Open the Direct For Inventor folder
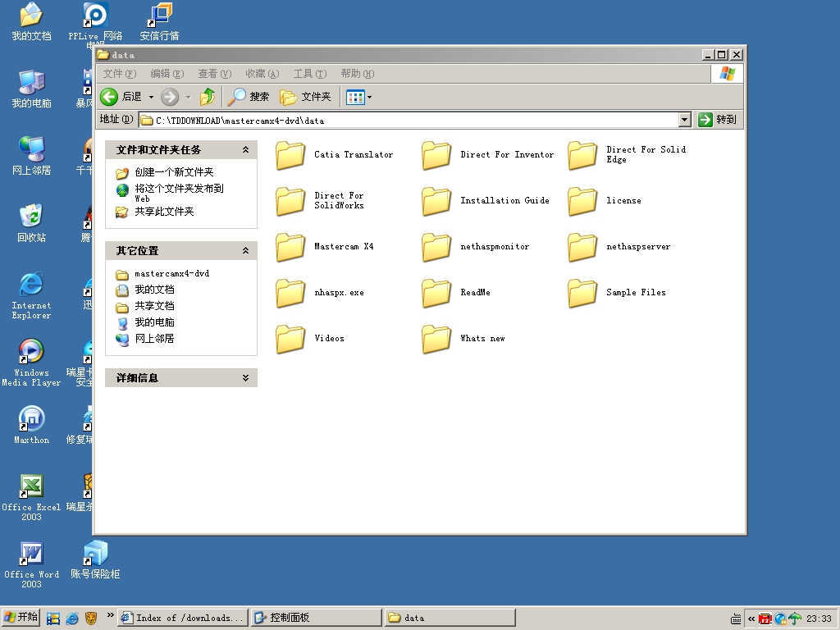This screenshot has height=630, width=840. (488, 155)
